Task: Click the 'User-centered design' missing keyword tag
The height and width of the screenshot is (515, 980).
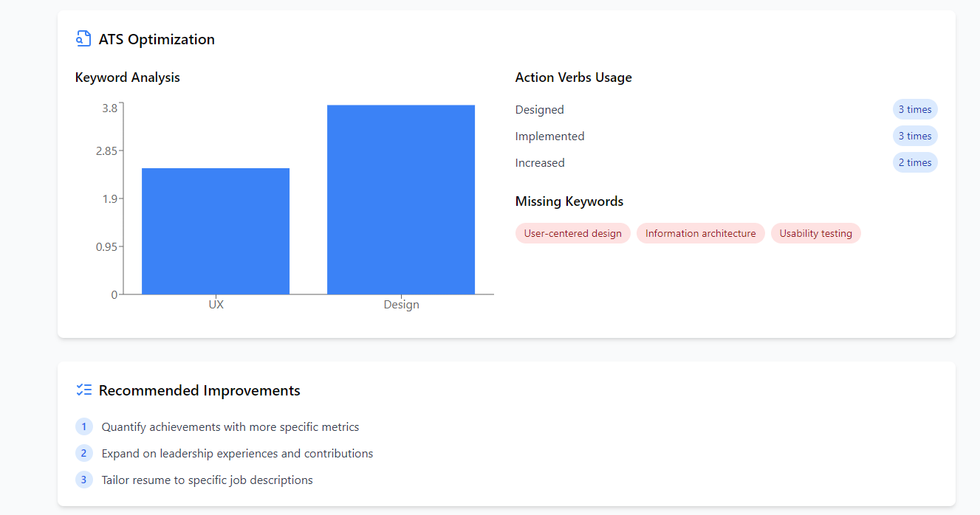Action: (x=573, y=233)
